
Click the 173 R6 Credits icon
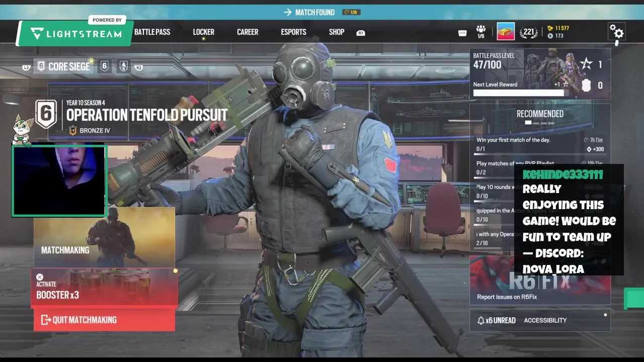tap(550, 36)
